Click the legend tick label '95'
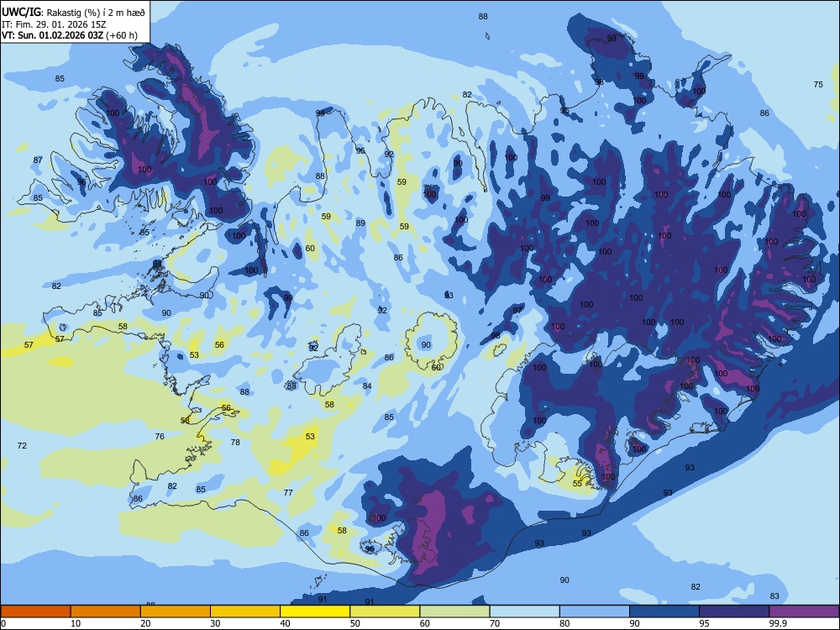This screenshot has width=840, height=630. pos(705,623)
